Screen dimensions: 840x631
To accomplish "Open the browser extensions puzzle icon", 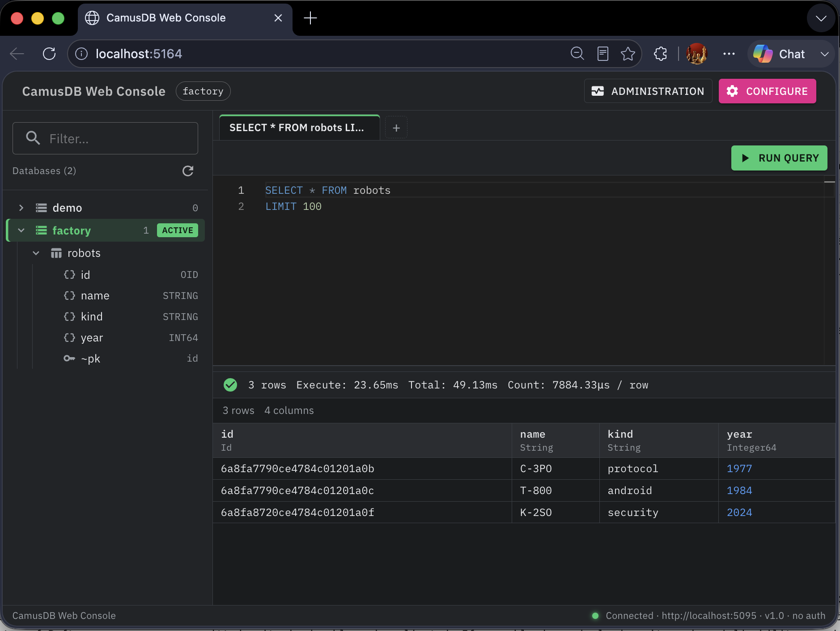I will pyautogui.click(x=661, y=54).
